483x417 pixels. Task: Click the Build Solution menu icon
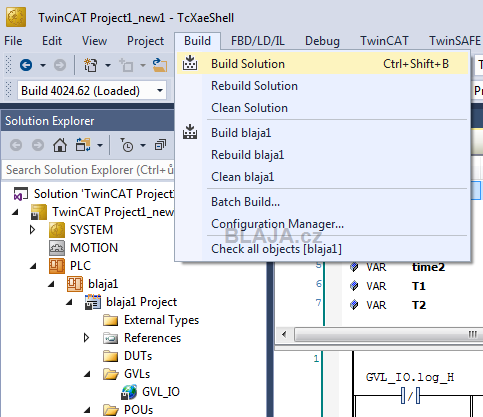(190, 63)
